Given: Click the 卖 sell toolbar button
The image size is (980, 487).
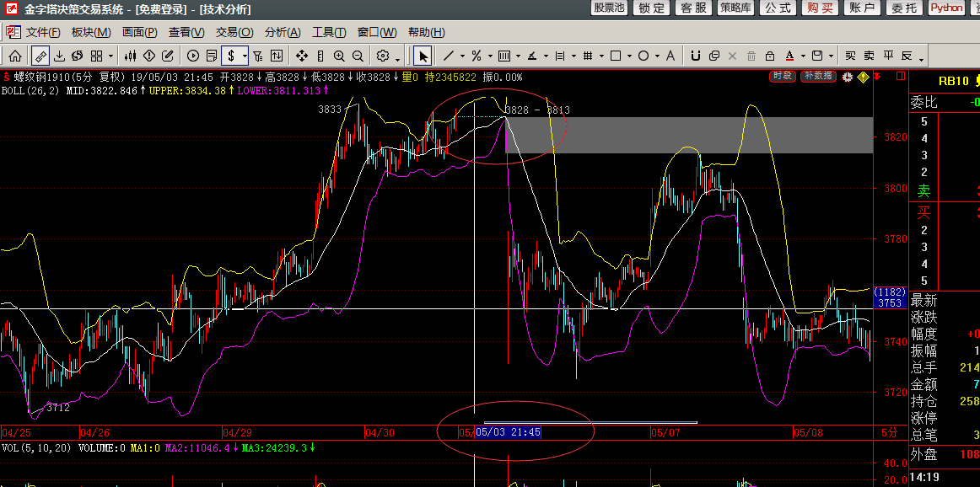Looking at the screenshot, I should point(869,56).
